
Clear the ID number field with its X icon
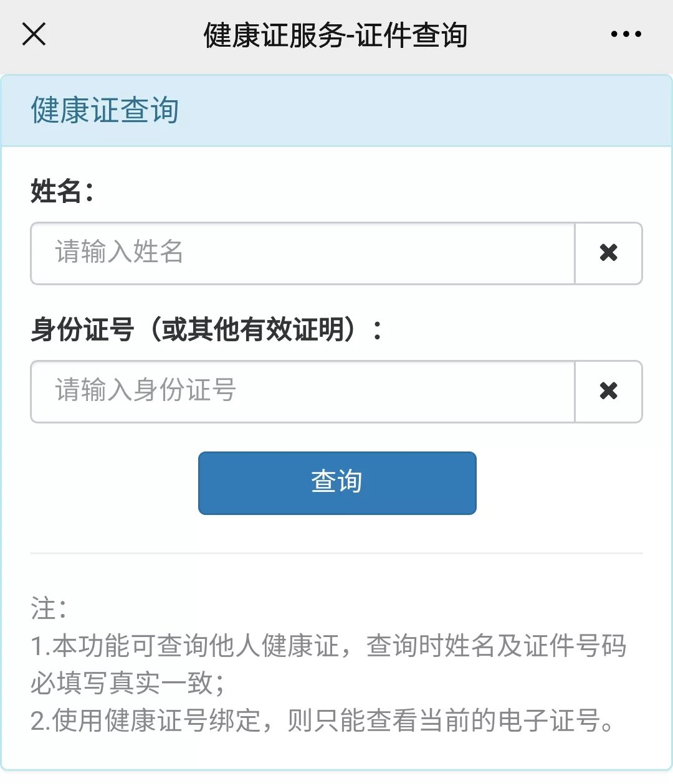pos(608,391)
